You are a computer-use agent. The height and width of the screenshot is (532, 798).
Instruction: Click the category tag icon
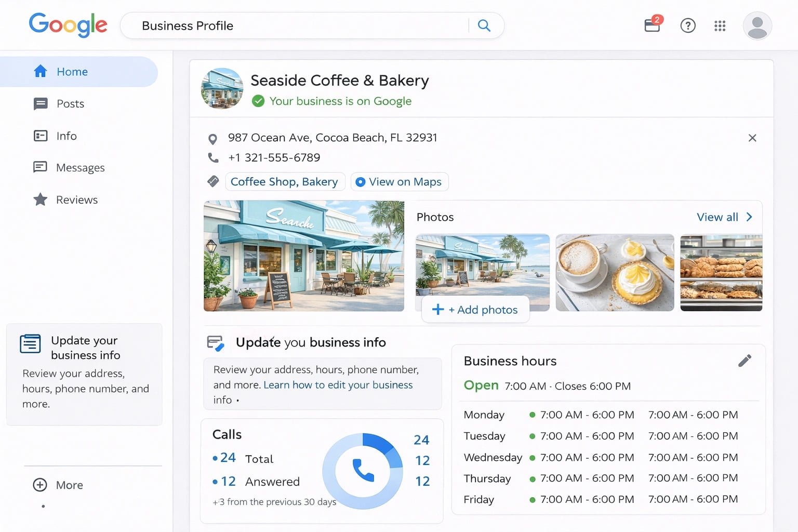click(213, 181)
